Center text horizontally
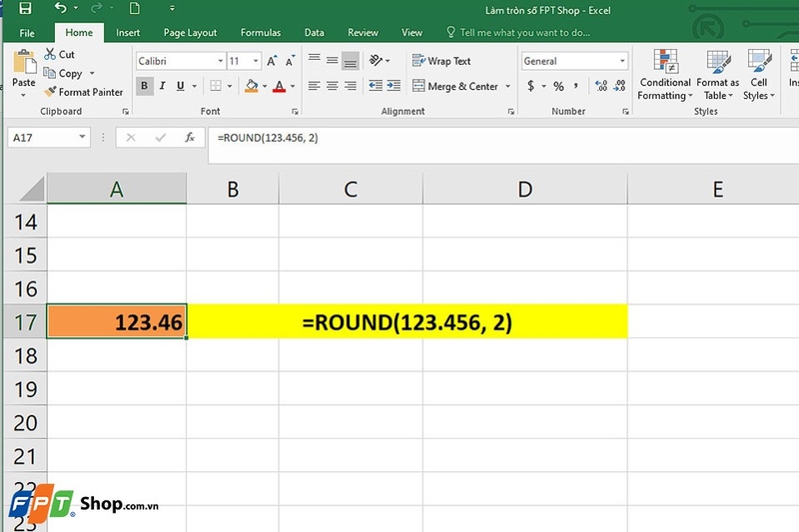 333,86
